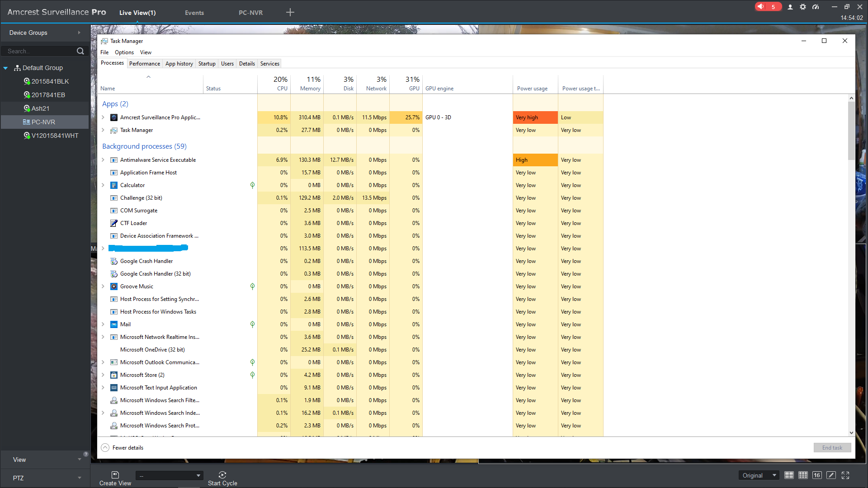Open the user account icon

(790, 7)
